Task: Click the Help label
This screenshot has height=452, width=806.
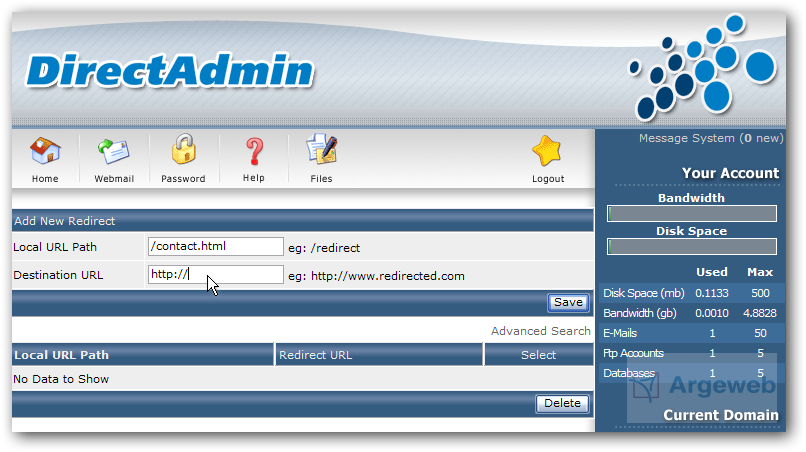Action: [x=253, y=178]
